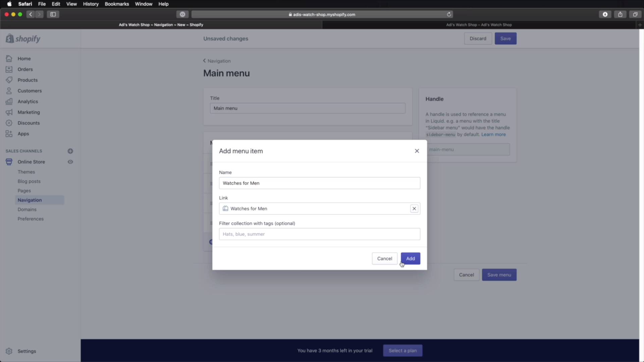
Task: Open Home in the Shopify sidebar
Action: pyautogui.click(x=23, y=58)
